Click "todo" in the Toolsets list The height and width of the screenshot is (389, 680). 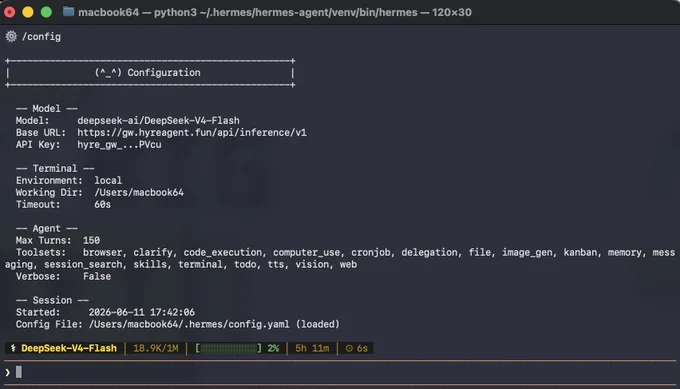[245, 265]
